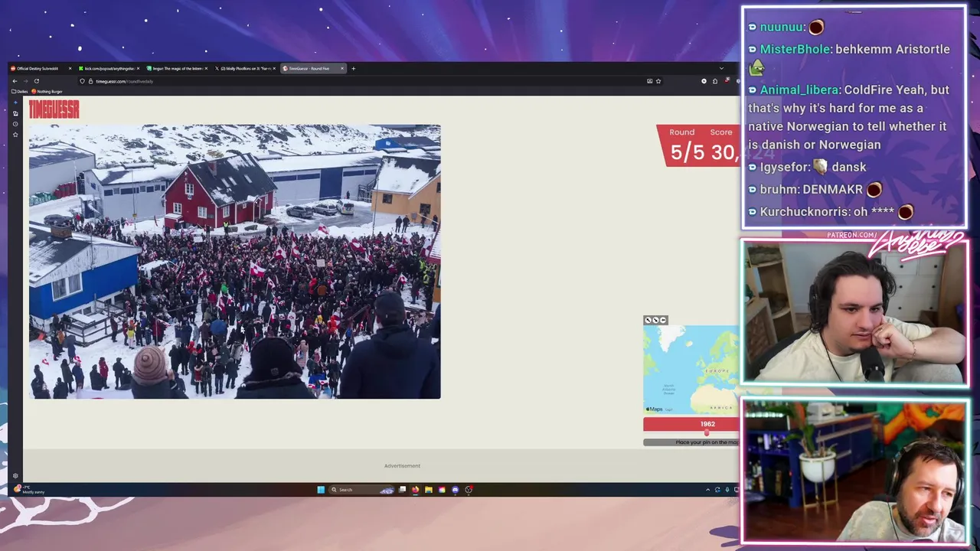Switch to the Molly Ploofkins X tab
Viewport: 980px width, 551px height.
coord(243,68)
